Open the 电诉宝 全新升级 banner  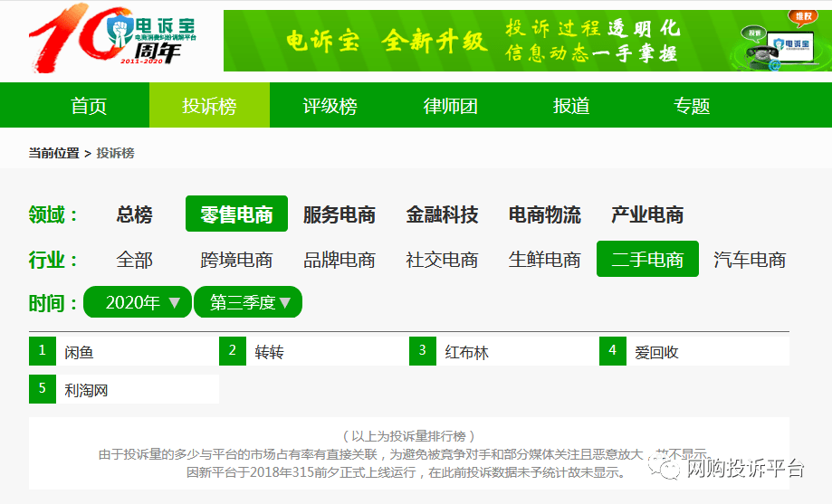pos(528,41)
